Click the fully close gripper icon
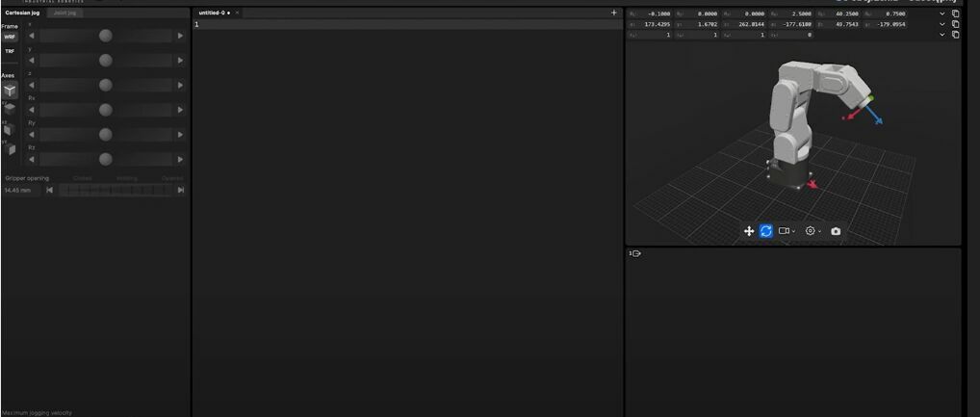Screen dimensions: 980x417 click(50, 190)
